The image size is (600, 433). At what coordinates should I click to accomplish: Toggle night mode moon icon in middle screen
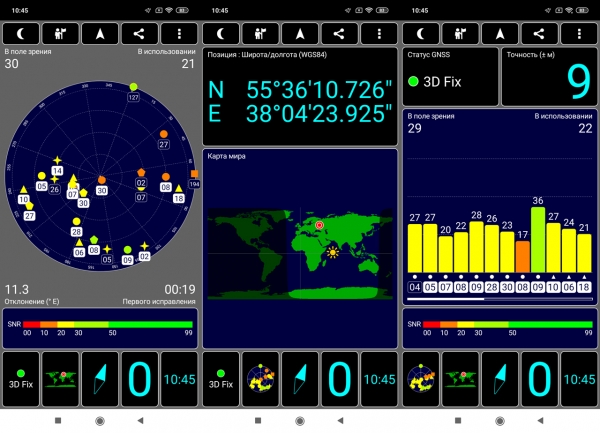(x=221, y=34)
